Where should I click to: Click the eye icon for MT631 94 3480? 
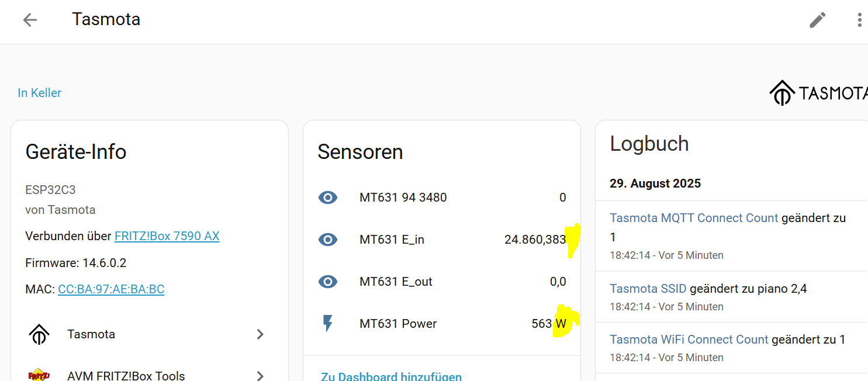pyautogui.click(x=328, y=198)
